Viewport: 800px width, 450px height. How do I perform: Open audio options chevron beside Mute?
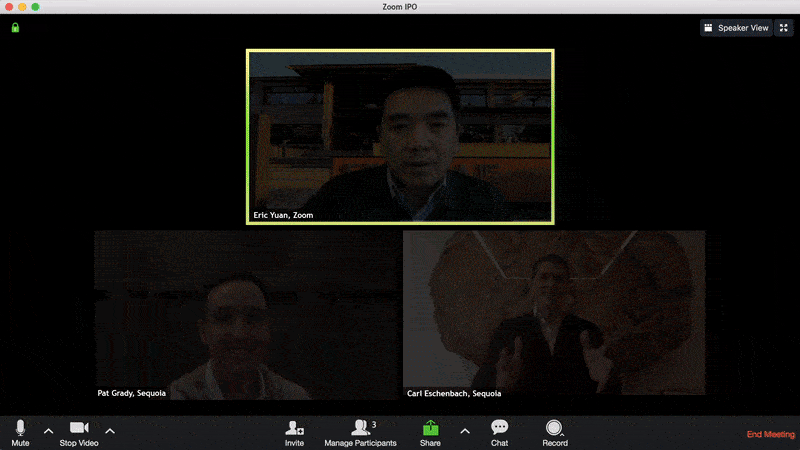click(x=48, y=432)
